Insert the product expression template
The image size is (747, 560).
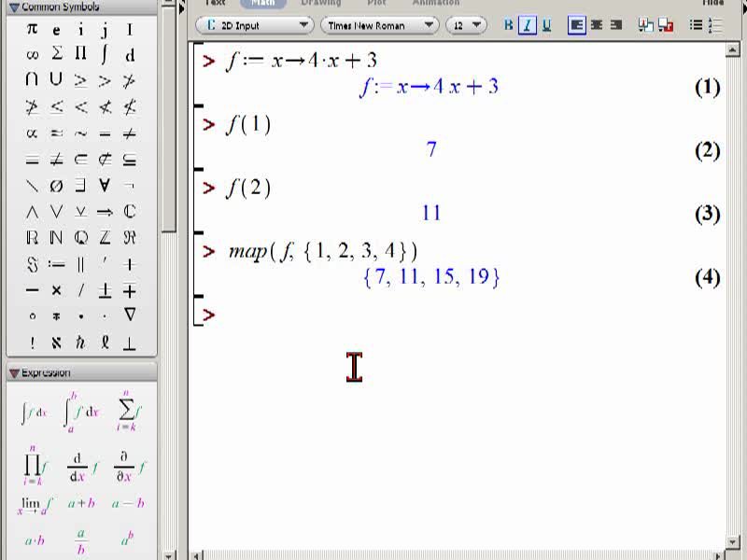pos(35,465)
